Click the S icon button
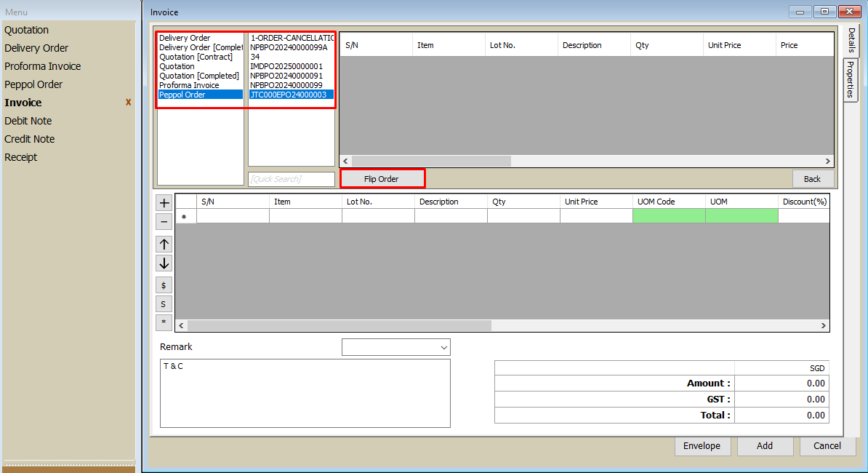This screenshot has width=868, height=473. pos(164,304)
